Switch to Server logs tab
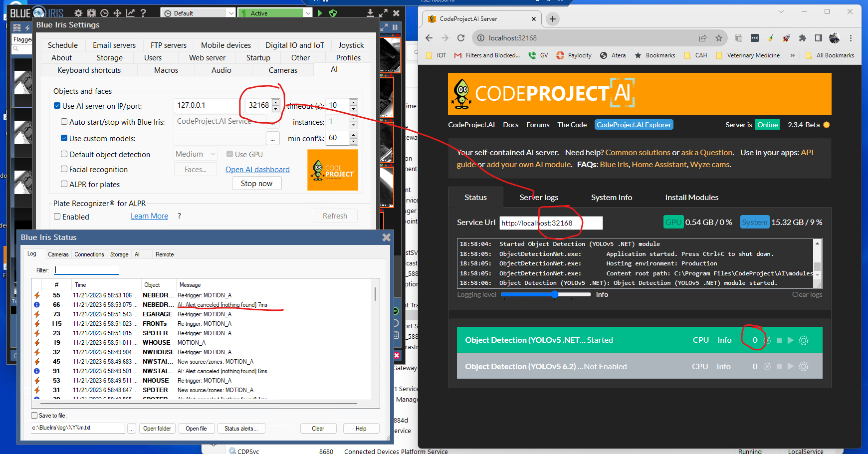868x454 pixels. point(539,198)
